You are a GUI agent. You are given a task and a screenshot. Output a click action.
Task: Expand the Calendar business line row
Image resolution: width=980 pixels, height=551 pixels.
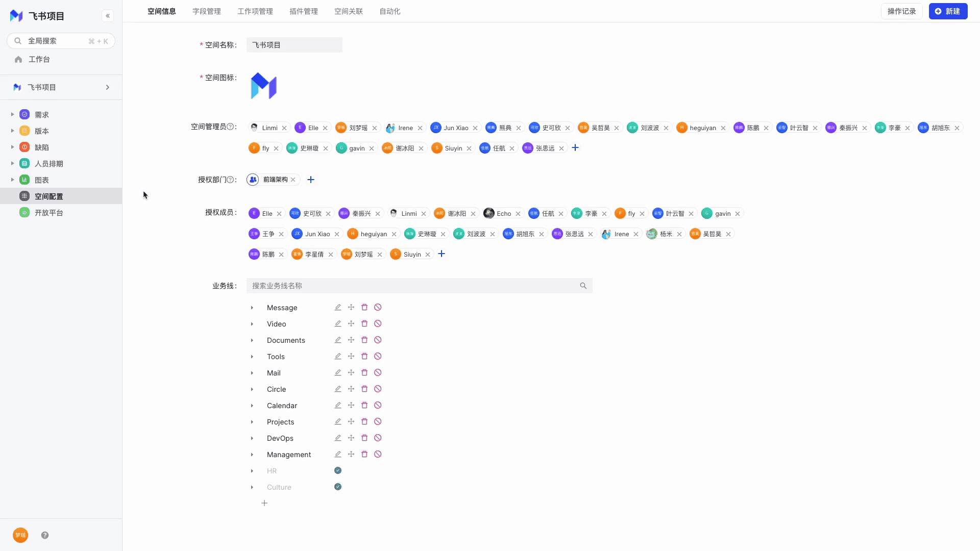pos(252,406)
